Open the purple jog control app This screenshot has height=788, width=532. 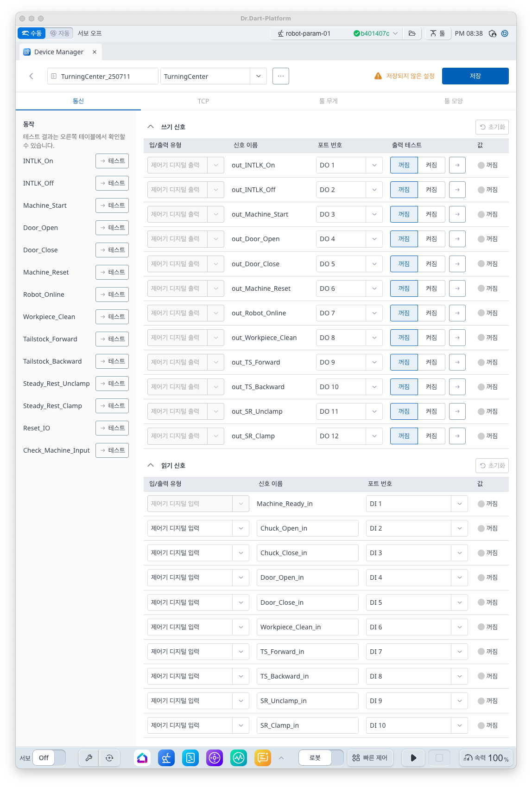215,758
